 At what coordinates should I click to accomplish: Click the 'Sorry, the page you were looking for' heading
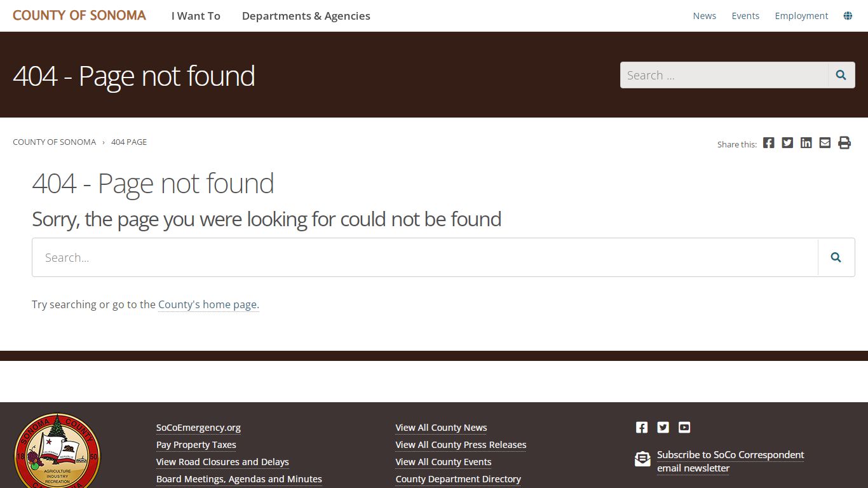[x=267, y=219]
